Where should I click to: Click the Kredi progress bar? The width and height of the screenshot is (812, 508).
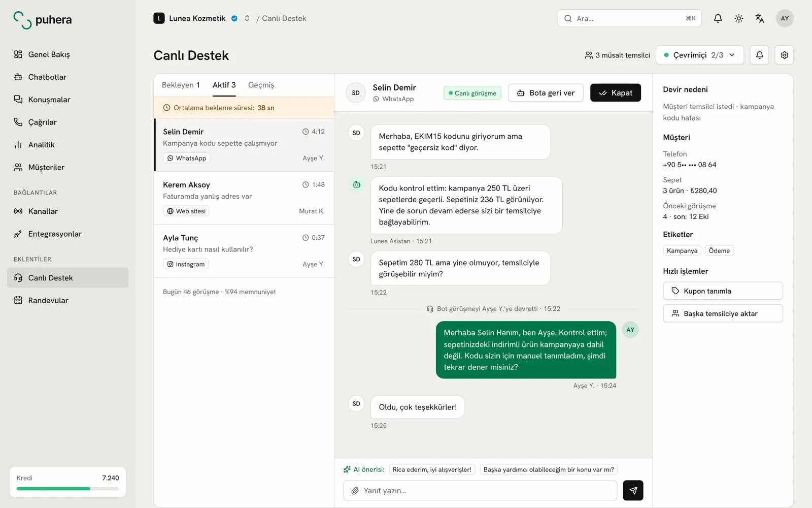(67, 489)
